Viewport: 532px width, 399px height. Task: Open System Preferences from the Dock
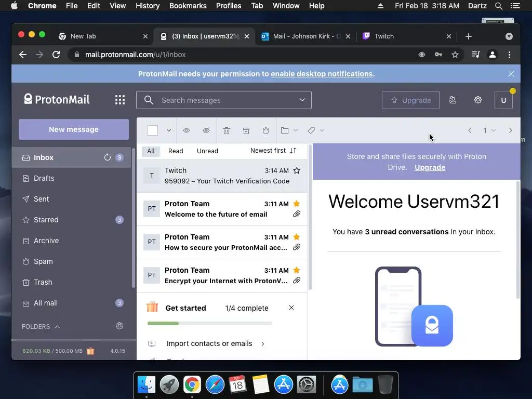(307, 385)
